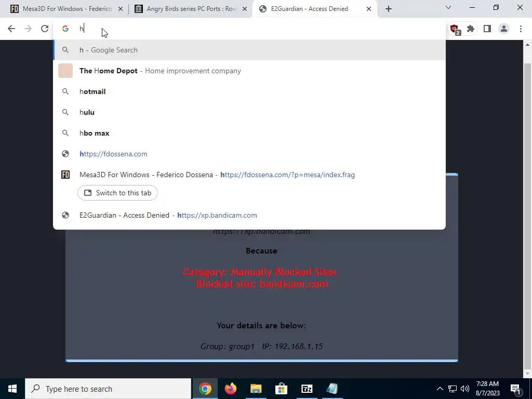This screenshot has width=532, height=399.
Task: Open the clock showing 7:28 AM
Action: pyautogui.click(x=487, y=389)
